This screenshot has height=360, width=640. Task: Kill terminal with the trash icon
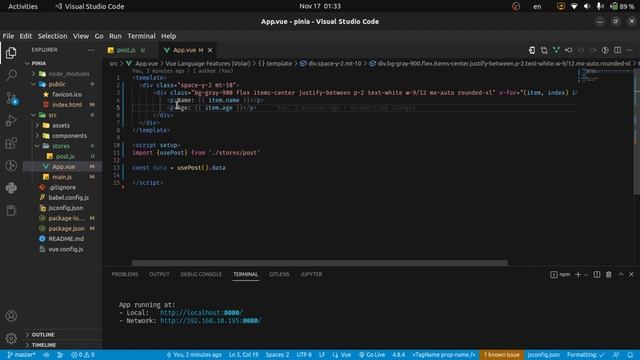[x=609, y=274]
